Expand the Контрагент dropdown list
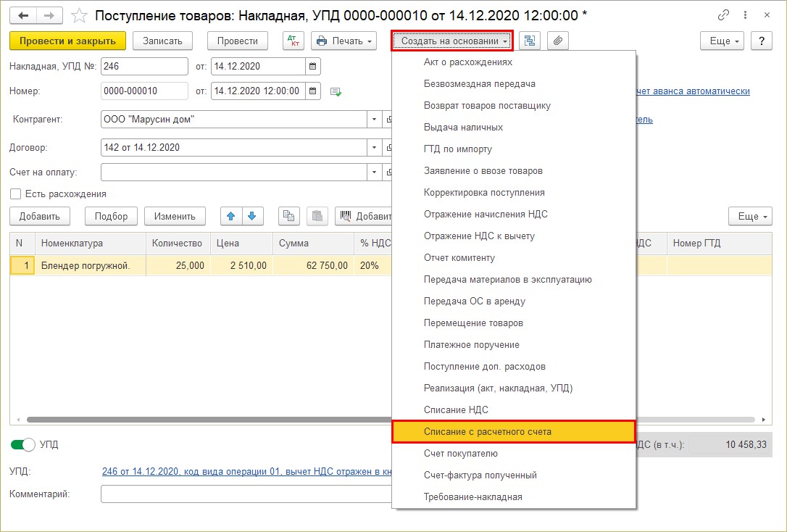Screen dimensions: 787x532 [374, 120]
